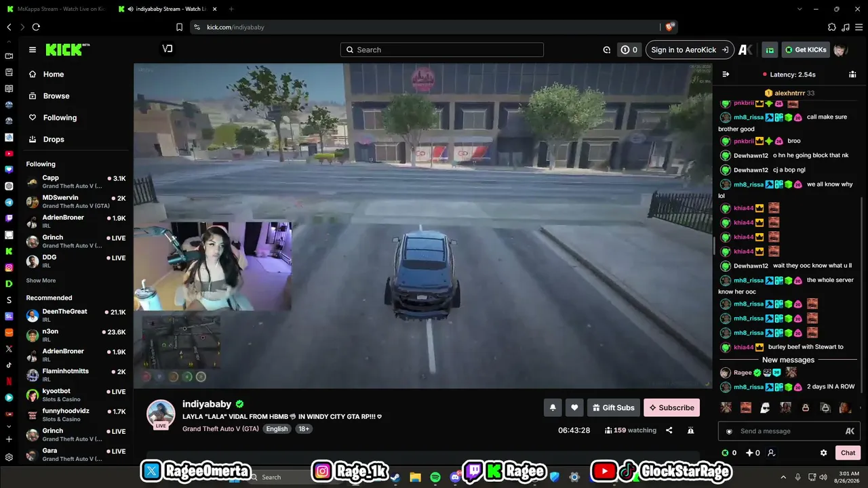
Task: Open chat settings gear
Action: [823, 453]
